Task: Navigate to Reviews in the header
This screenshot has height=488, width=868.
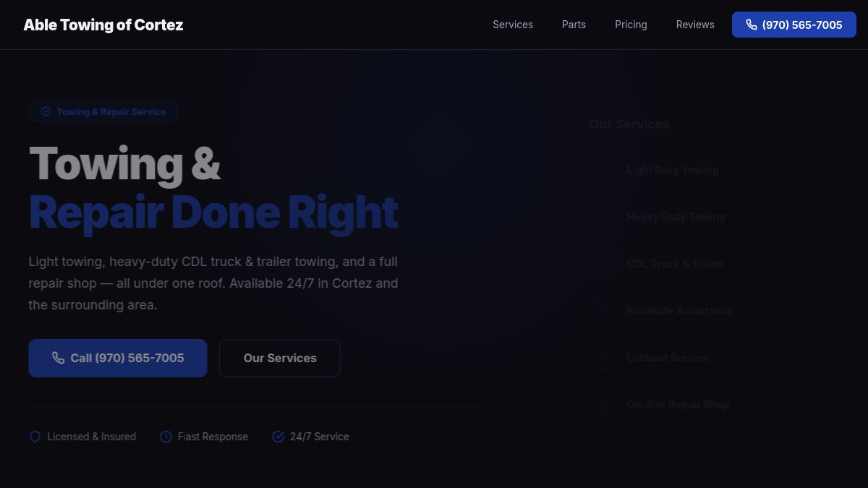Action: click(695, 25)
